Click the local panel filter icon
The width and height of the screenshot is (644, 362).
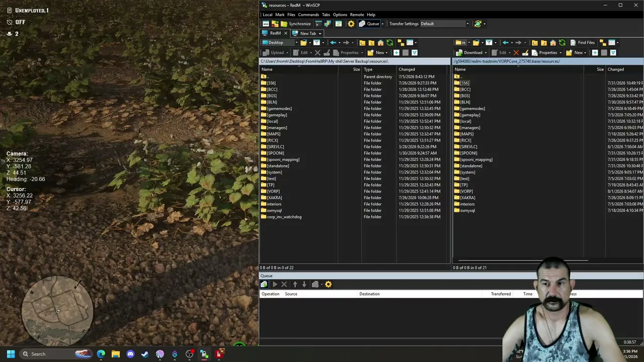click(x=316, y=43)
